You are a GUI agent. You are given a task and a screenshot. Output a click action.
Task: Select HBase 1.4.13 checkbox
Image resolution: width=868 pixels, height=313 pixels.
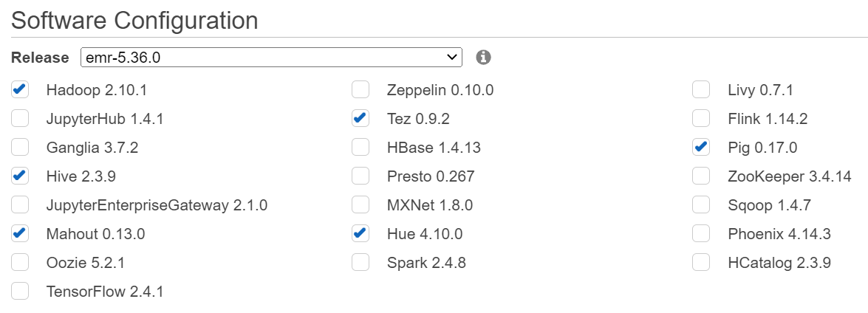tap(360, 147)
